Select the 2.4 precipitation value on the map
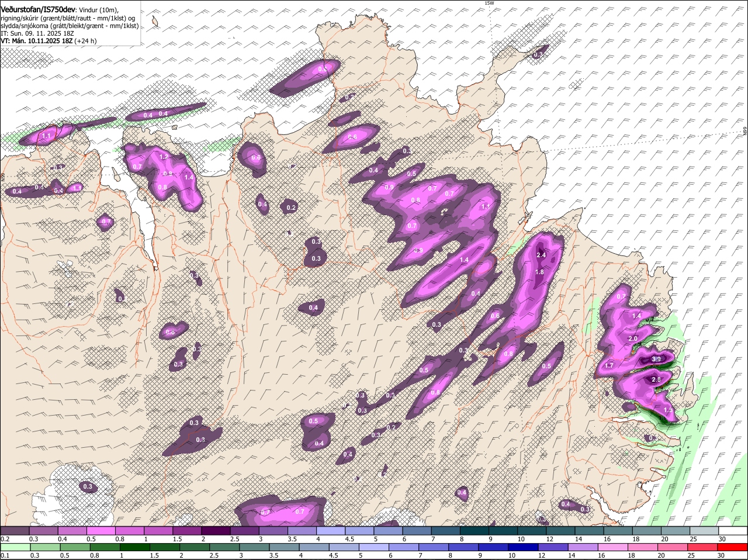Viewport: 748px width, 560px height. (541, 255)
